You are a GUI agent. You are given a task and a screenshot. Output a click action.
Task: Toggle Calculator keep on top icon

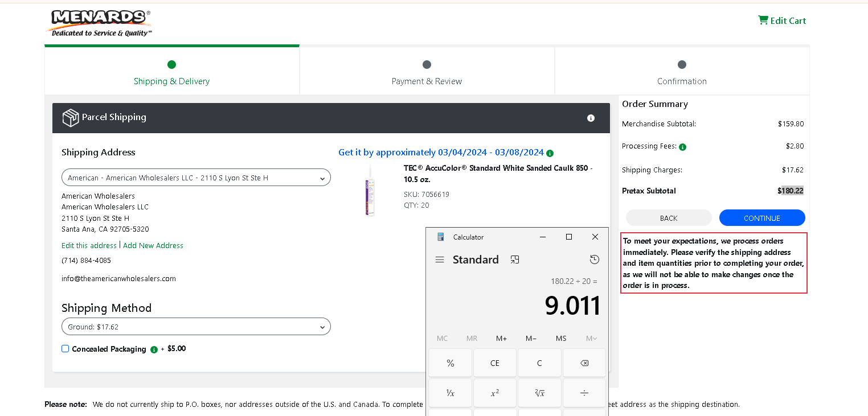pyautogui.click(x=515, y=260)
